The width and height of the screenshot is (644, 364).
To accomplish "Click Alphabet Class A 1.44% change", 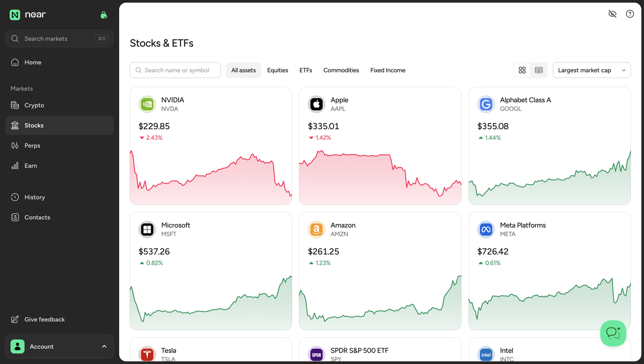I will (489, 138).
